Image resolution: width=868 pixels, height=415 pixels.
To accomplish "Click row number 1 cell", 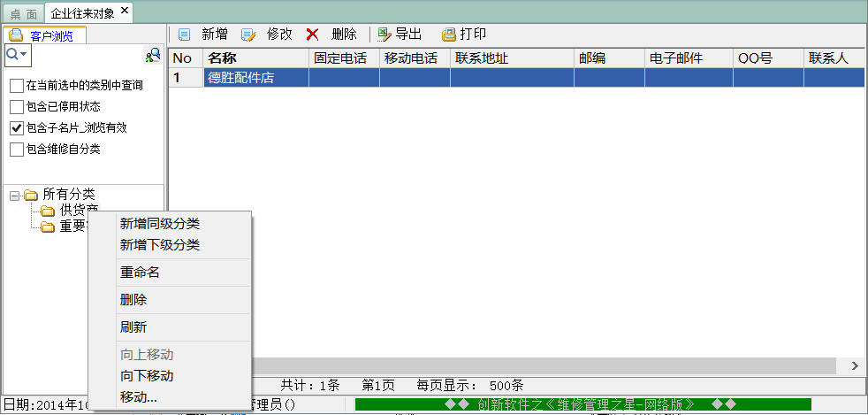I will tap(186, 78).
